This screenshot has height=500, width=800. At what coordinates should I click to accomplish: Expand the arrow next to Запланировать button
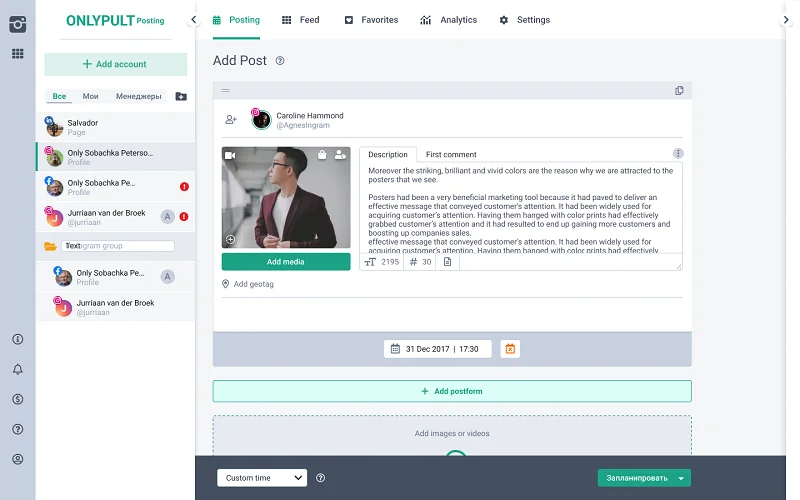tap(682, 478)
